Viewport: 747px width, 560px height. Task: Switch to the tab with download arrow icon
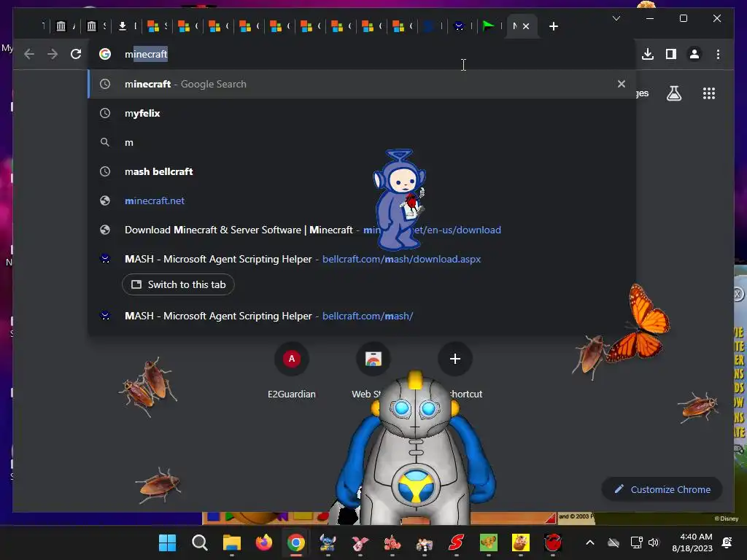click(x=123, y=26)
